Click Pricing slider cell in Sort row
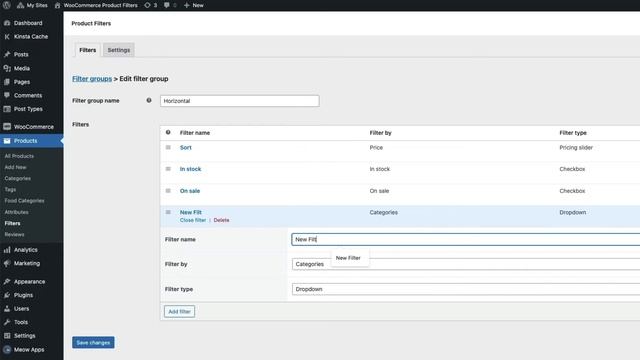The image size is (640, 360). (576, 147)
